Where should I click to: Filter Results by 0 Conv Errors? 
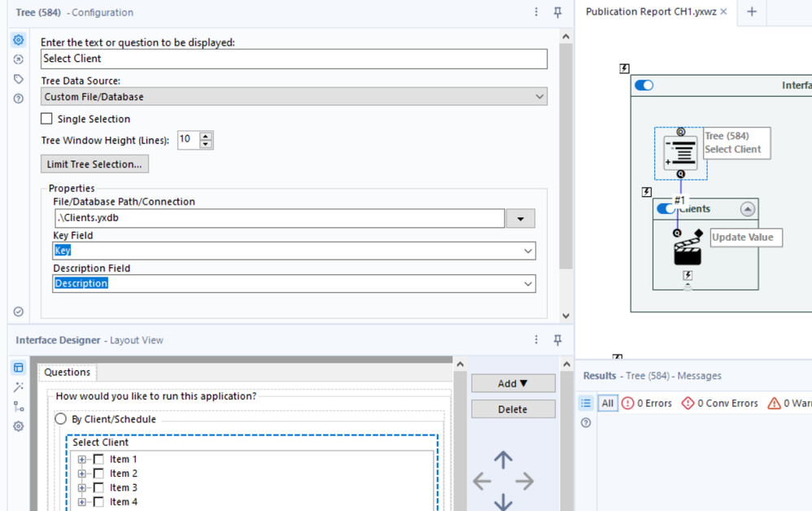(x=720, y=403)
